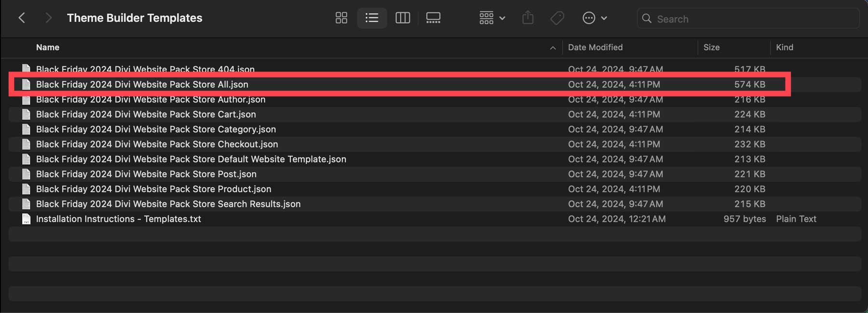Click the Share icon in toolbar

click(x=528, y=18)
